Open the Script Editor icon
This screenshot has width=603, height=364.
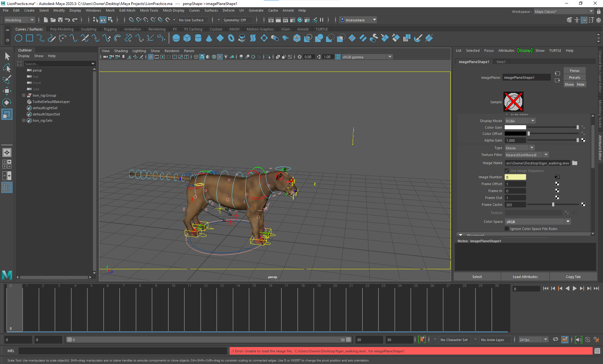[597, 351]
